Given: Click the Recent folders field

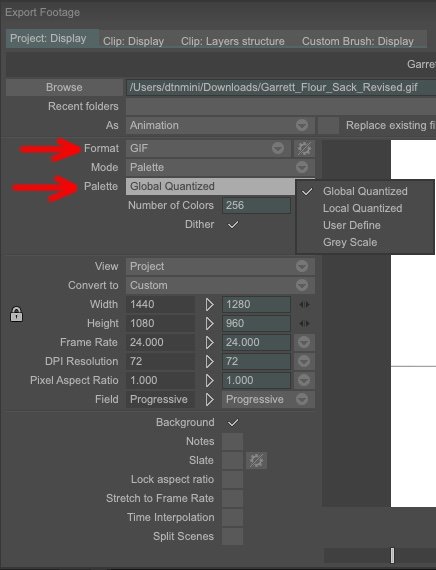Looking at the screenshot, I should coord(281,107).
